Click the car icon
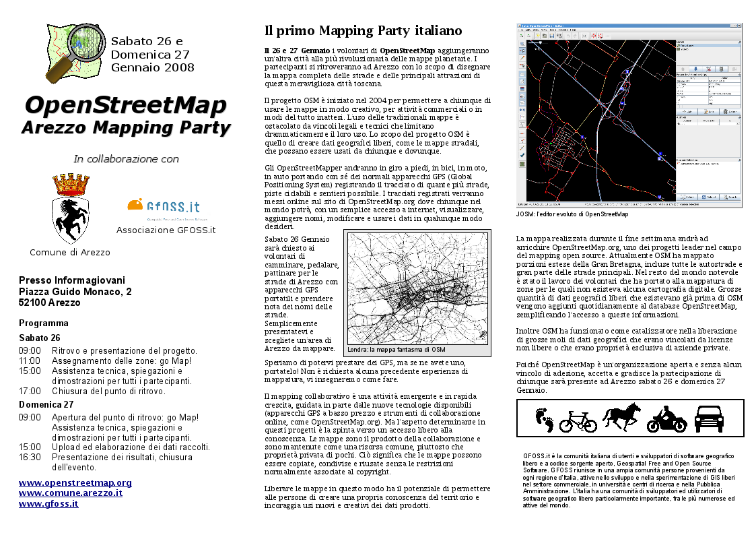 (x=710, y=418)
